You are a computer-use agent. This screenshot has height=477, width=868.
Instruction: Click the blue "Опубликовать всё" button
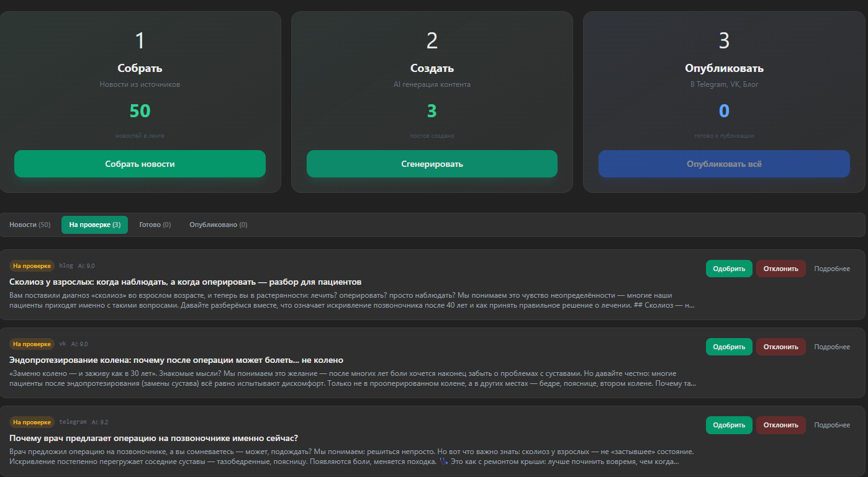(x=724, y=164)
